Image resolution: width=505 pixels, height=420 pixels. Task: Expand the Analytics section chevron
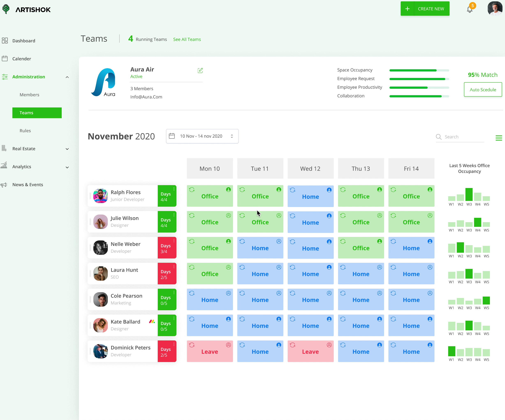67,167
